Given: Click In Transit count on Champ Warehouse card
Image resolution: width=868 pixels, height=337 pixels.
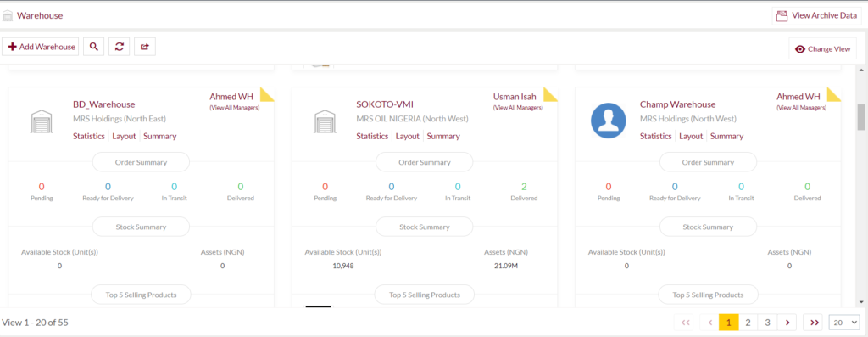Looking at the screenshot, I should (x=741, y=187).
